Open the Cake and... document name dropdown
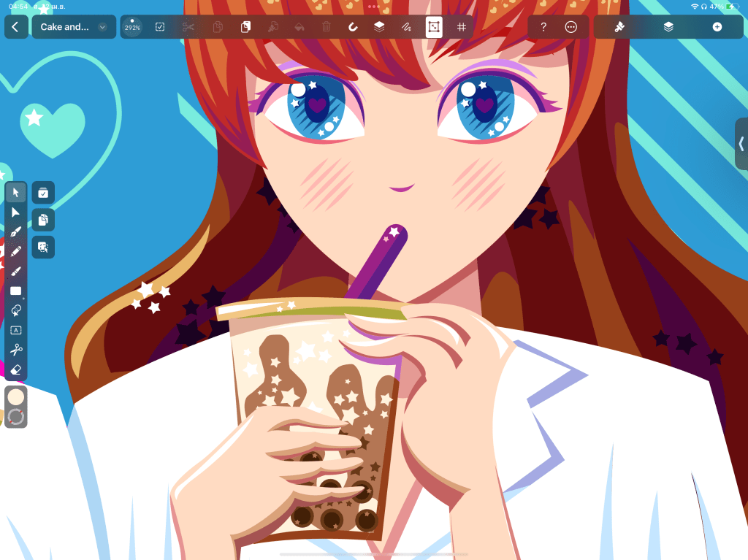 [73, 26]
